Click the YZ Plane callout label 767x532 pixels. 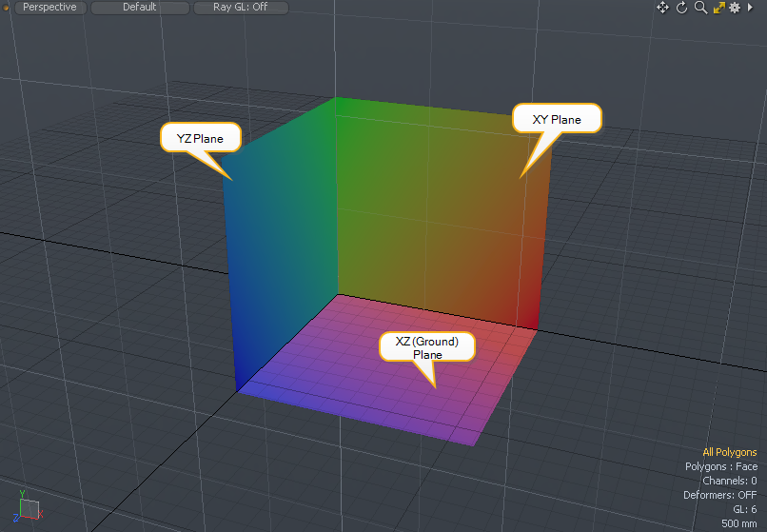201,138
